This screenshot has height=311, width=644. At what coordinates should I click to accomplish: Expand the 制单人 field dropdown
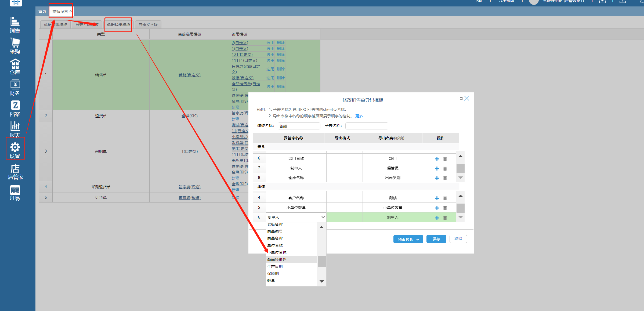point(323,217)
